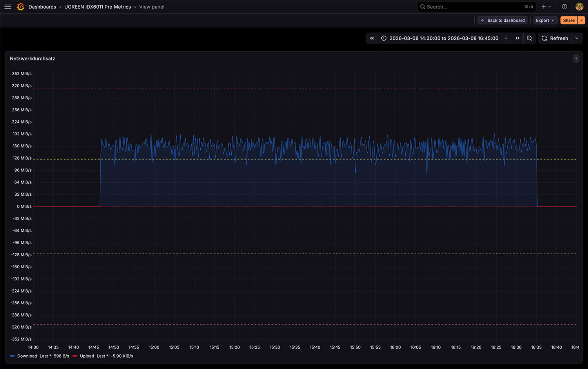Expand the refresh interval dropdown
This screenshot has height=369, width=588.
coord(577,38)
